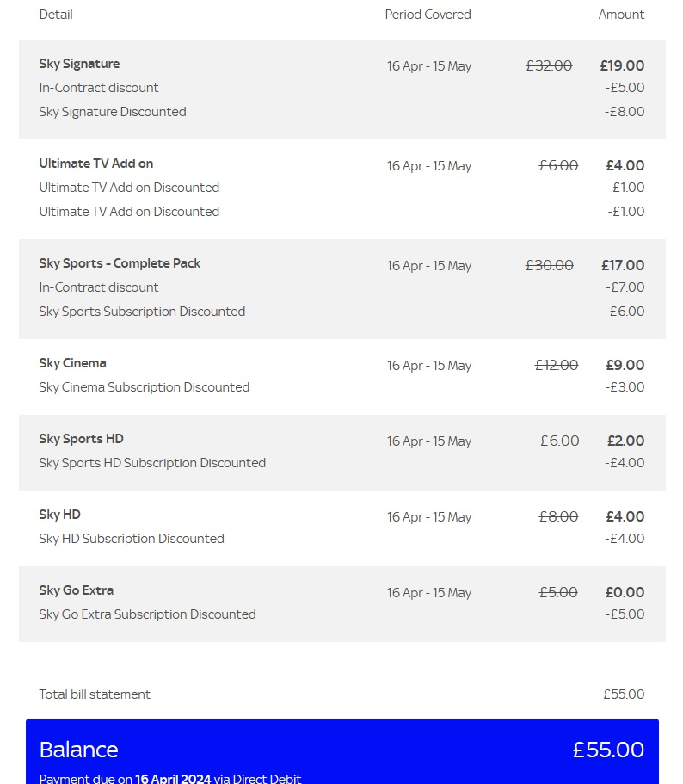Viewport: 683px width, 784px height.
Task: Click the struck-through £32.00 price
Action: pos(549,65)
